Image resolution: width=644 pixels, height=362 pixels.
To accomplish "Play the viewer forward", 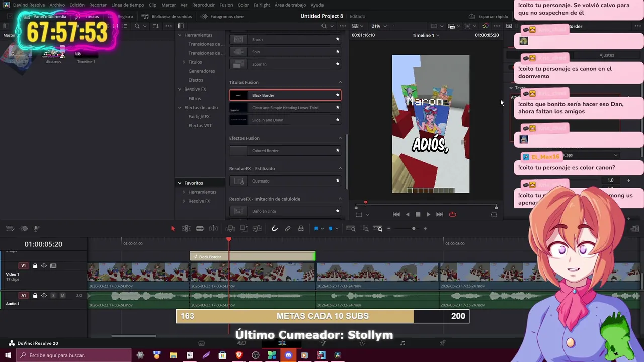I will 428,214.
